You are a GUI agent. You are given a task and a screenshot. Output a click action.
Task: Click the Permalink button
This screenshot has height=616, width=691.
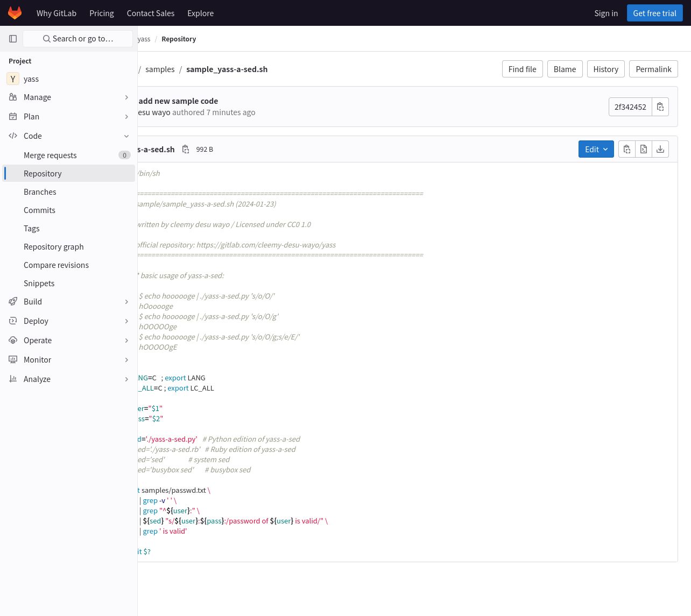653,69
